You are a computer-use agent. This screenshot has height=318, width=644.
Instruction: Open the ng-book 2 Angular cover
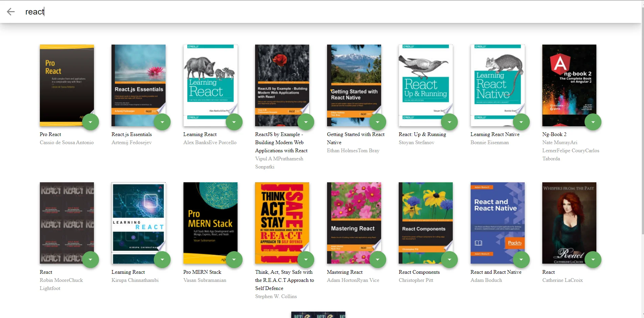[569, 85]
